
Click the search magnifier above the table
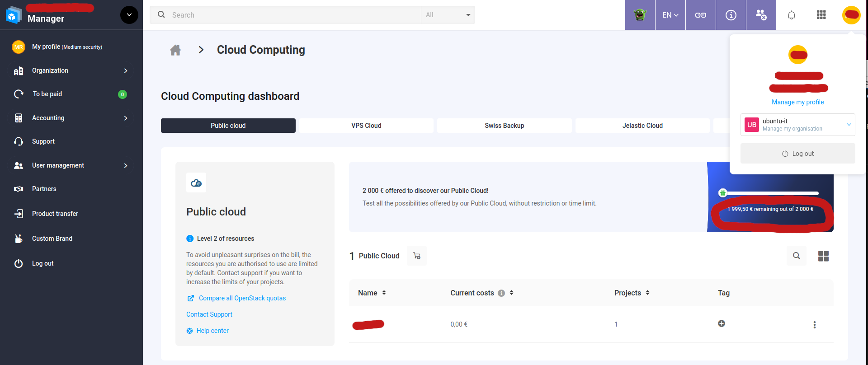pyautogui.click(x=796, y=256)
